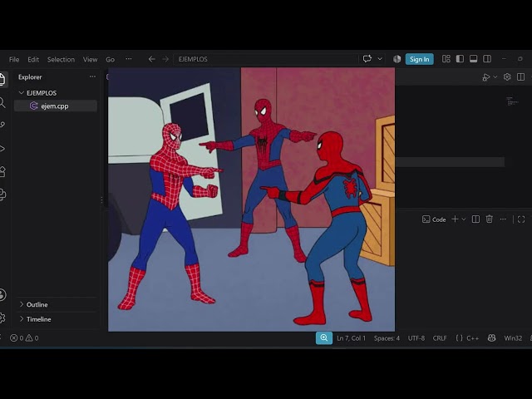Screen dimensions: 532x399
Task: Open the Edit menu
Action: pyautogui.click(x=33, y=59)
